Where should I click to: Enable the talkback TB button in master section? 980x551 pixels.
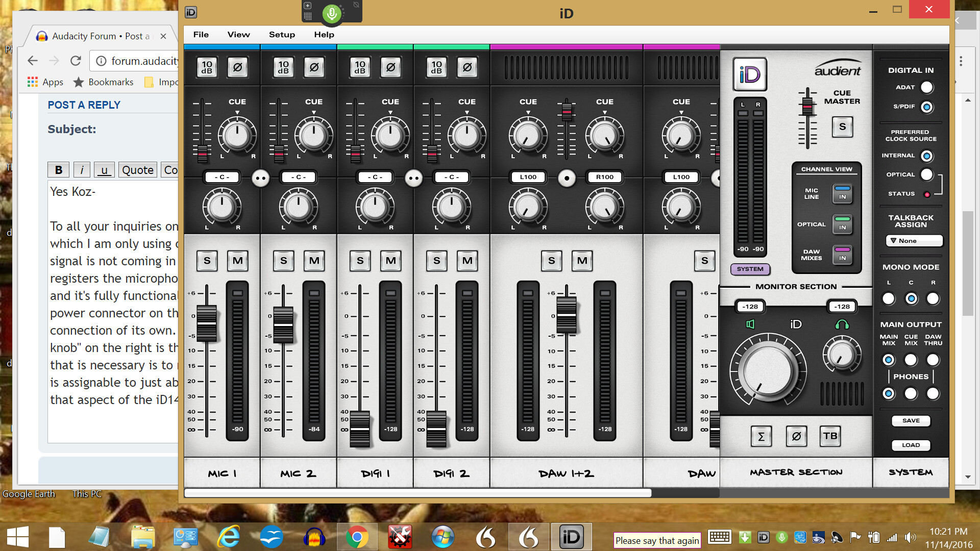[830, 436]
